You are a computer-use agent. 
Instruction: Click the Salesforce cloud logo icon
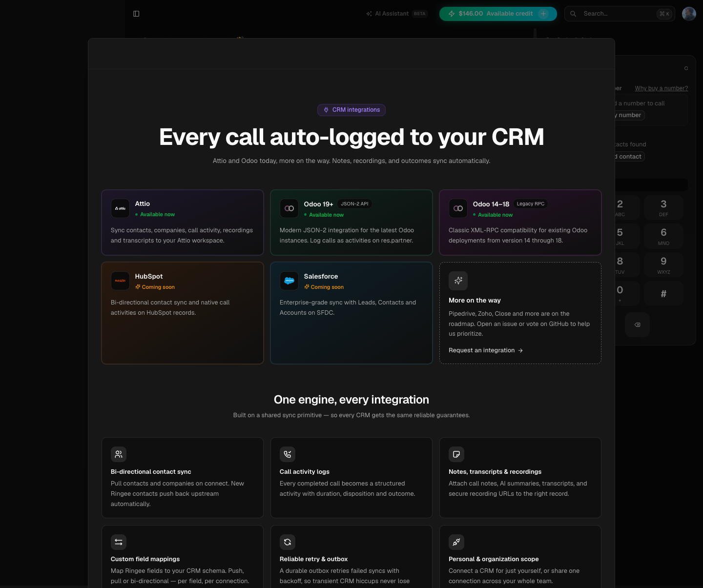pyautogui.click(x=289, y=281)
